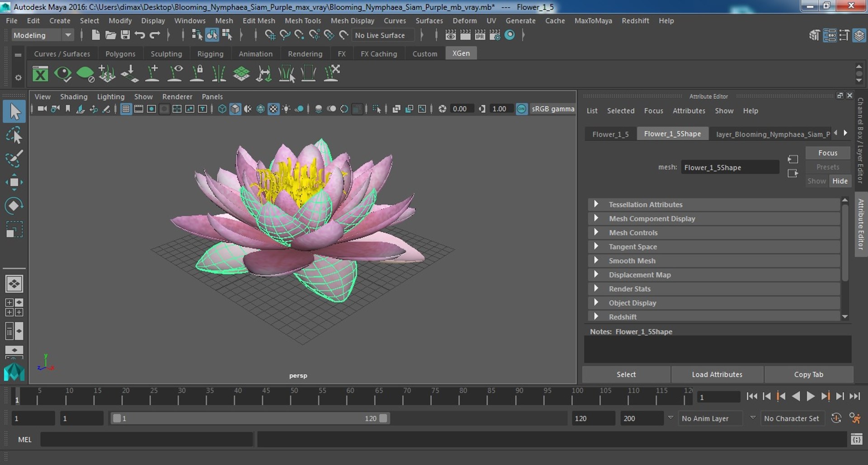Click play forwards button
Image resolution: width=868 pixels, height=465 pixels.
coord(811,396)
